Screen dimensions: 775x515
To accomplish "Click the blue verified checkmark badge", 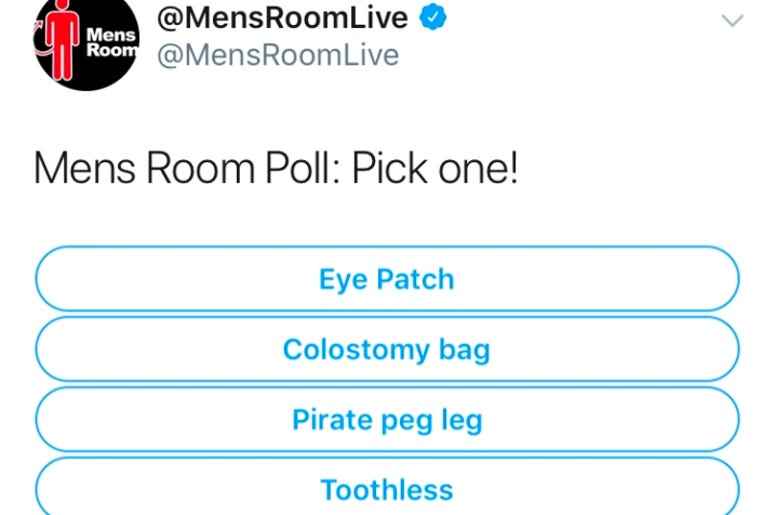I will [x=433, y=17].
